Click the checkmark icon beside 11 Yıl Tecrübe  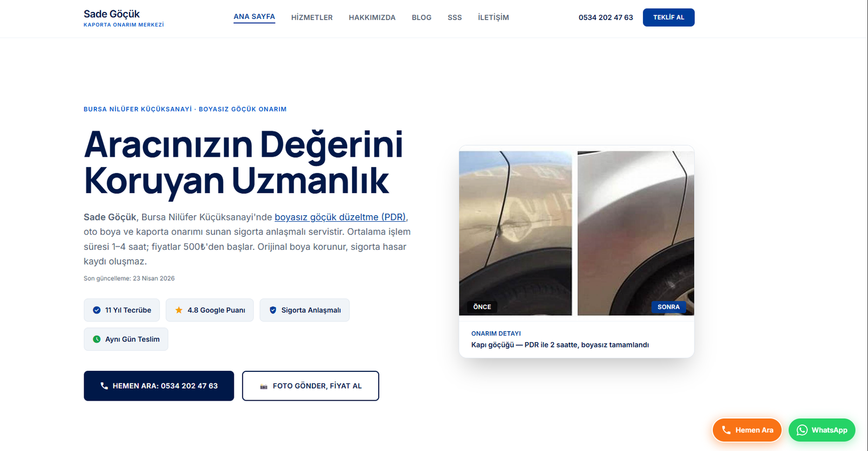97,310
